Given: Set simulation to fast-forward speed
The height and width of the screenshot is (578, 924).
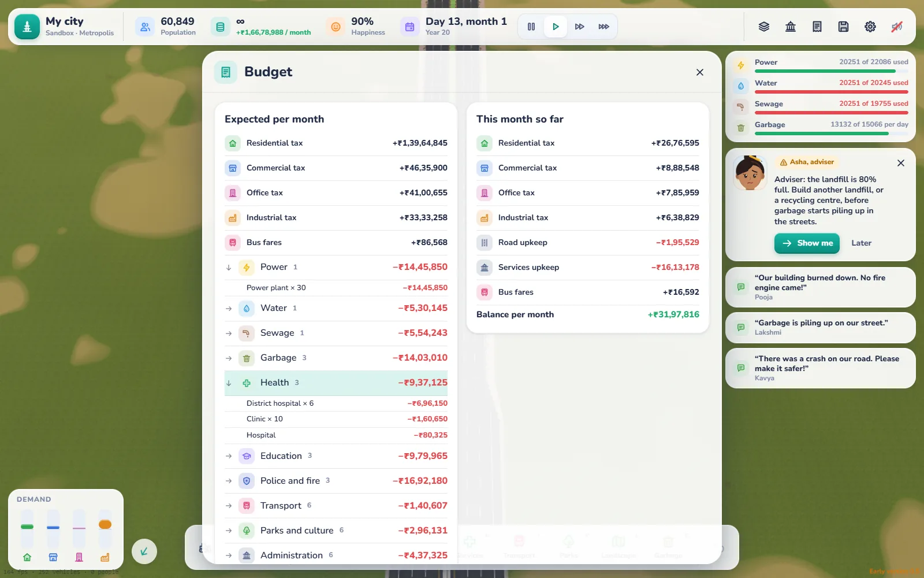Looking at the screenshot, I should pyautogui.click(x=580, y=27).
